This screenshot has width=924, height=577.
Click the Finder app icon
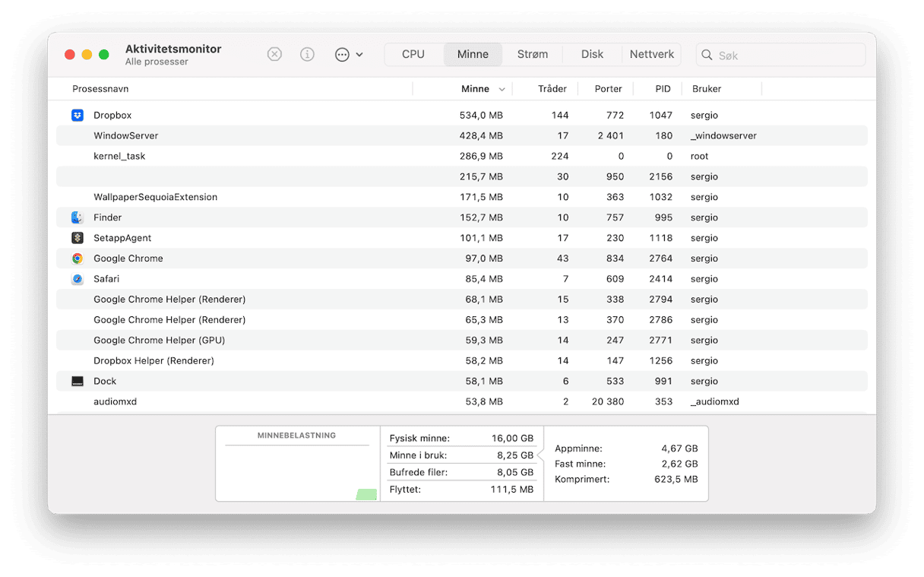pyautogui.click(x=78, y=217)
